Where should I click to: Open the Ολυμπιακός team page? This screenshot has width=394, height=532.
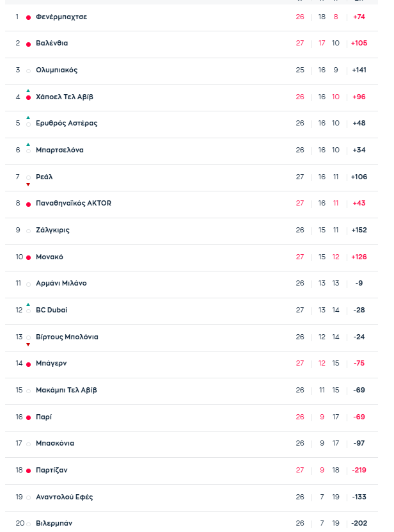[x=56, y=70]
